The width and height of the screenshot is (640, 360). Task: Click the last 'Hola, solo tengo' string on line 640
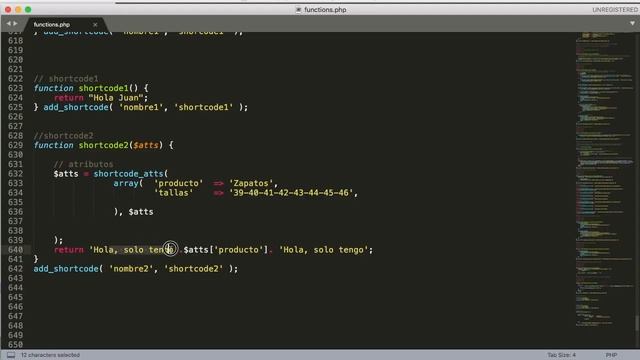[x=324, y=250]
